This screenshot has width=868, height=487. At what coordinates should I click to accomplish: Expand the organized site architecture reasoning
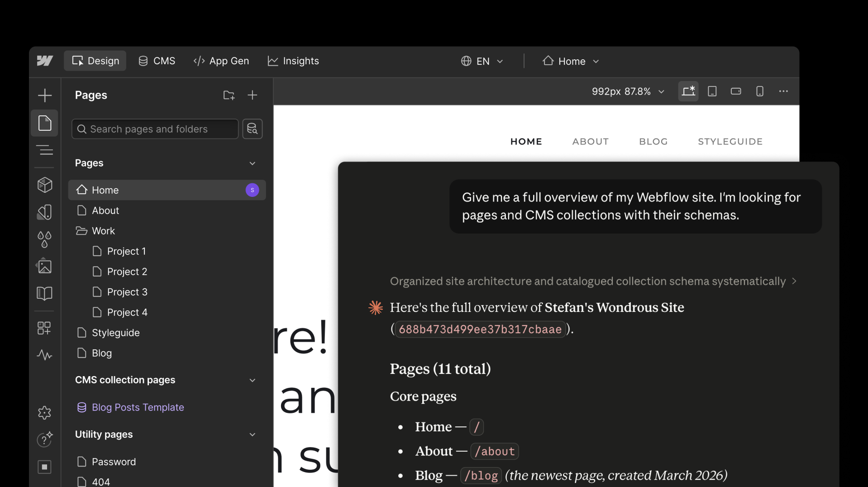[x=593, y=281]
